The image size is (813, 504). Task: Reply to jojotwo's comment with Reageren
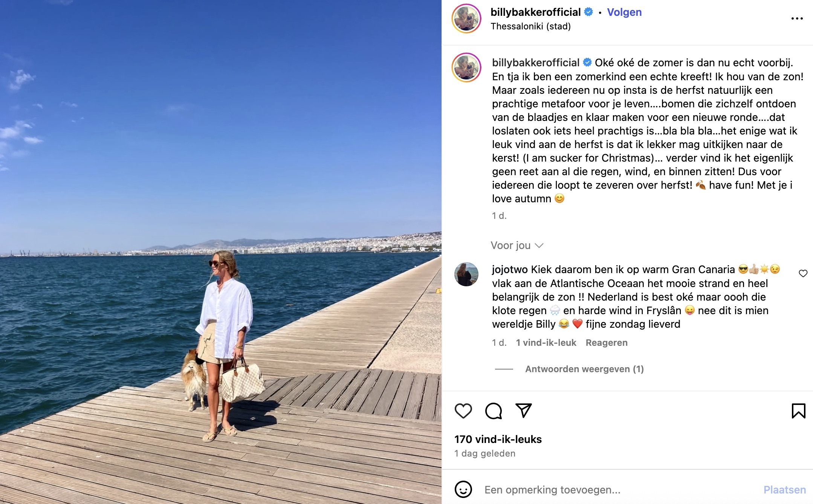tap(607, 342)
